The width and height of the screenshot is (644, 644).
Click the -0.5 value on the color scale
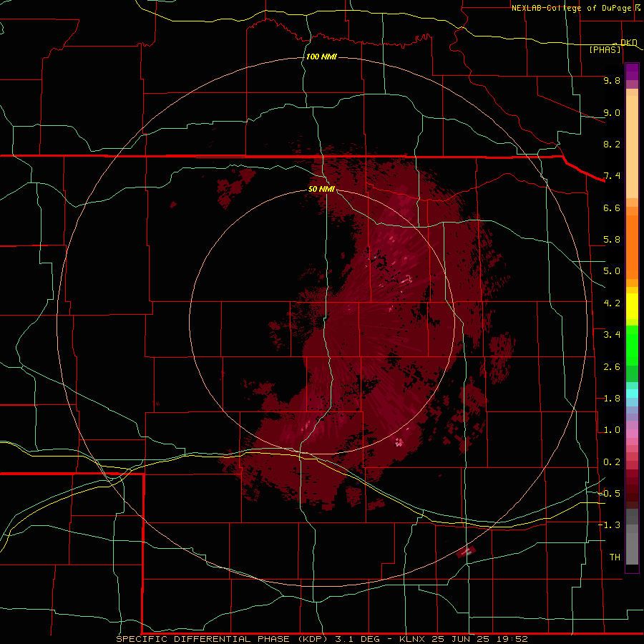tap(609, 493)
